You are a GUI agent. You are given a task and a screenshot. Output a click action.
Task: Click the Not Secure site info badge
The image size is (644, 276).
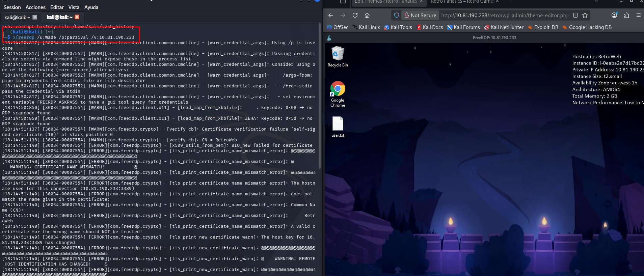420,15
